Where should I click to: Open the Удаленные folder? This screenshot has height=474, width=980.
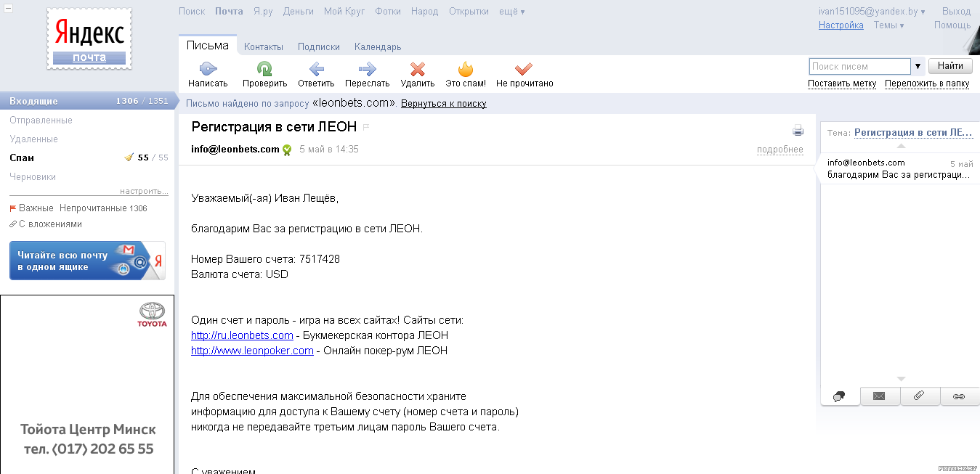click(x=34, y=139)
